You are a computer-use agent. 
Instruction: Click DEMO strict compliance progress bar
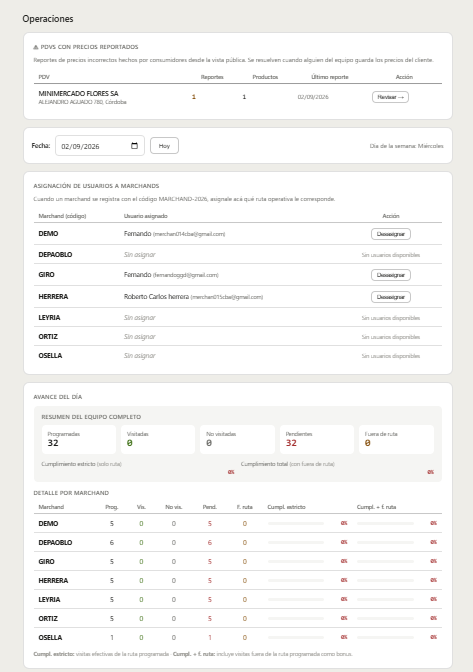click(296, 523)
